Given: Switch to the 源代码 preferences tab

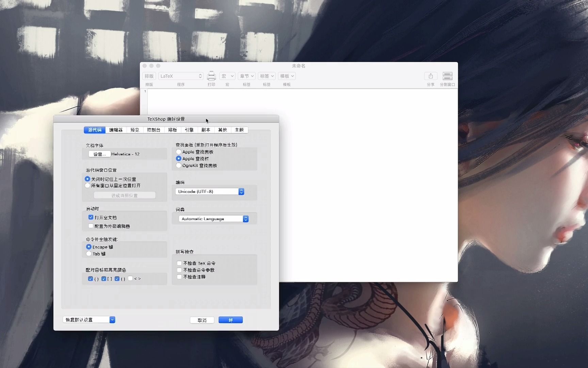Looking at the screenshot, I should 95,130.
